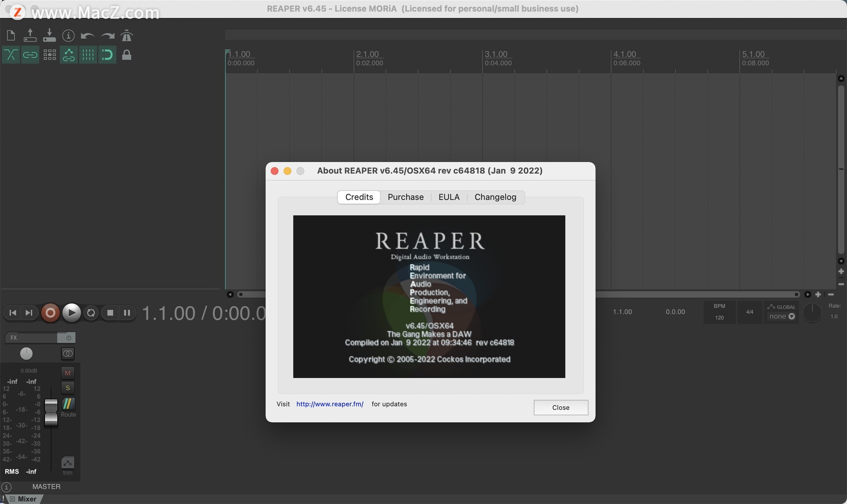Click the vertical scroll up arrow
The width and height of the screenshot is (847, 504).
841,78
